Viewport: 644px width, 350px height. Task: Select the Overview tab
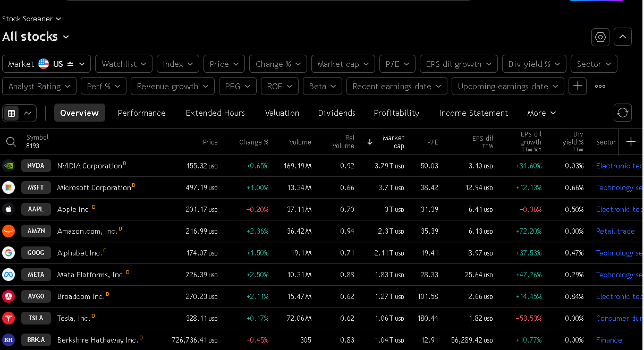click(80, 113)
